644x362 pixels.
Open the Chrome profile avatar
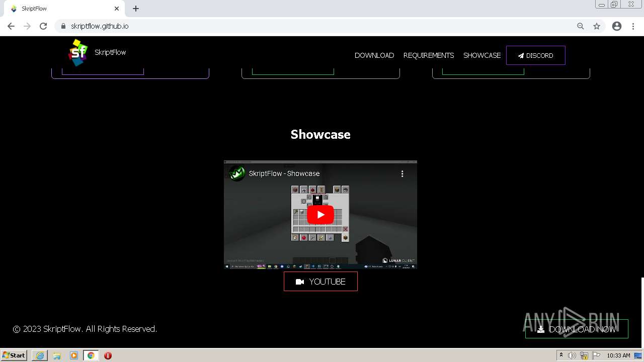click(617, 26)
